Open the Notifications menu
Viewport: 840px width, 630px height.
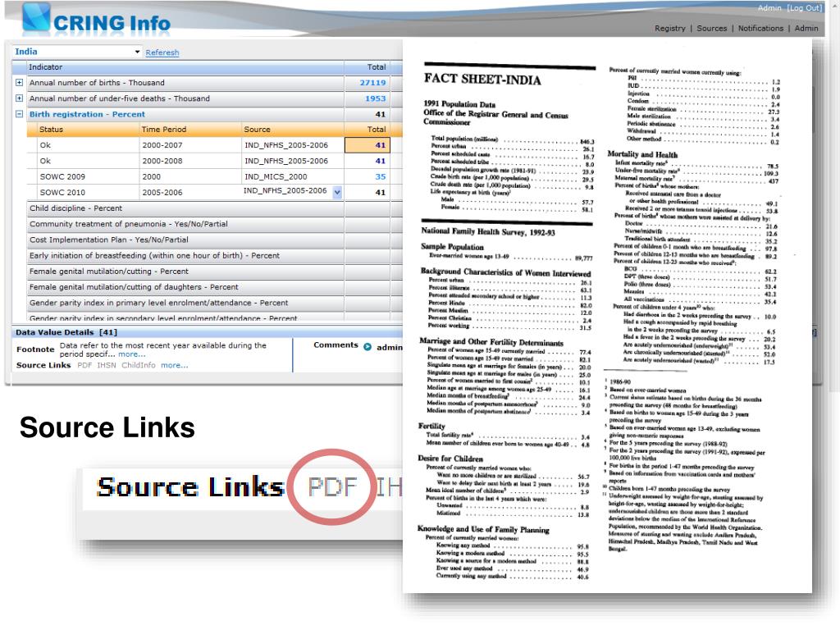click(x=760, y=29)
